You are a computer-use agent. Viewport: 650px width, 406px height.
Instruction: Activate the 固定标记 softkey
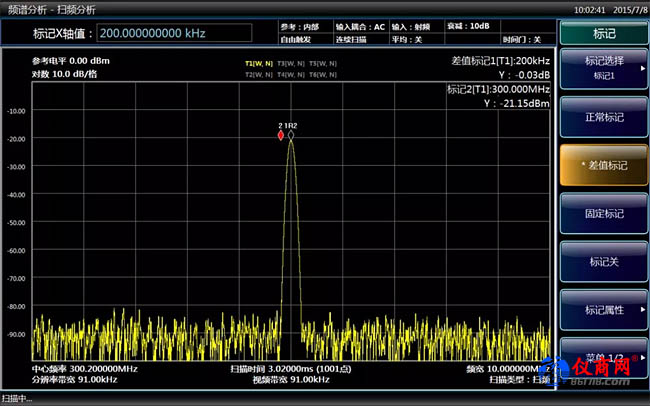604,213
